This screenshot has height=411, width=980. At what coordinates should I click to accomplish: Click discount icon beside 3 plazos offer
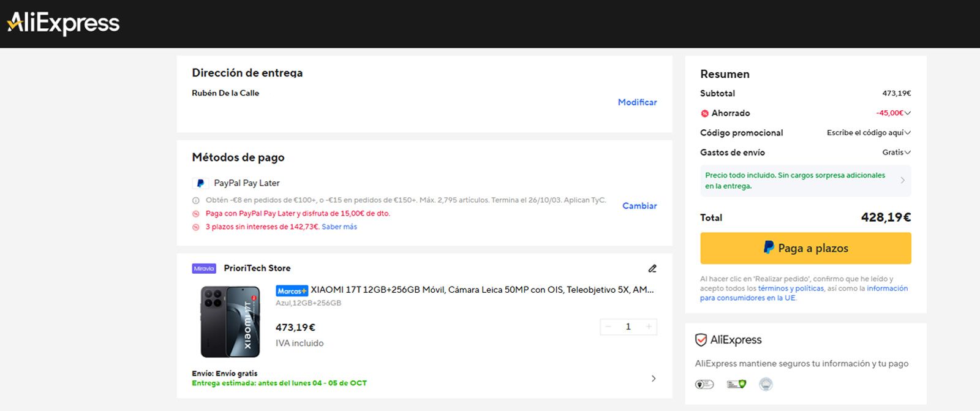tap(196, 227)
